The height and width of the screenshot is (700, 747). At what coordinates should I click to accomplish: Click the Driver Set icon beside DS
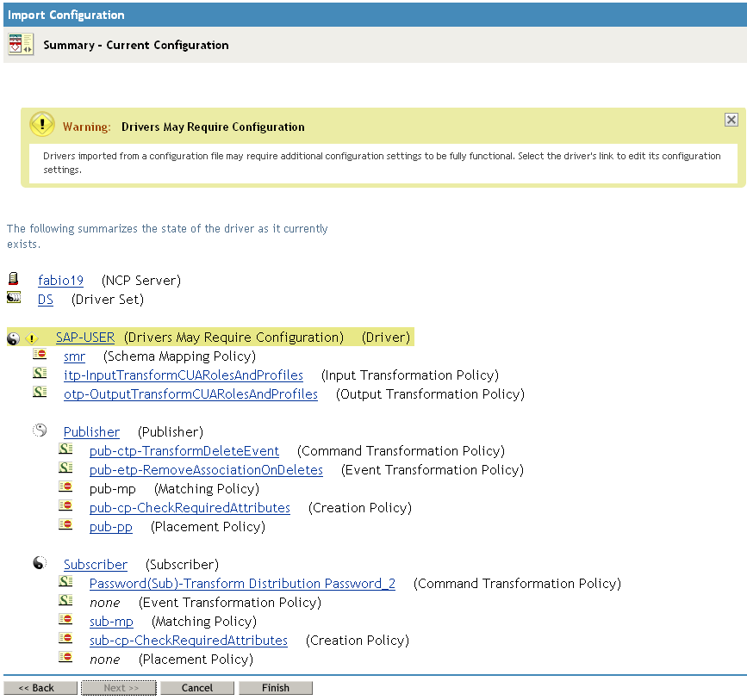click(x=12, y=296)
